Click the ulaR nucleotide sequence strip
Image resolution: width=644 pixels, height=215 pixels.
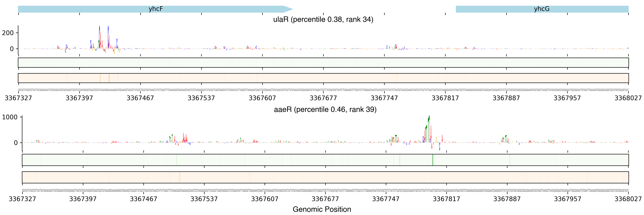click(x=323, y=90)
